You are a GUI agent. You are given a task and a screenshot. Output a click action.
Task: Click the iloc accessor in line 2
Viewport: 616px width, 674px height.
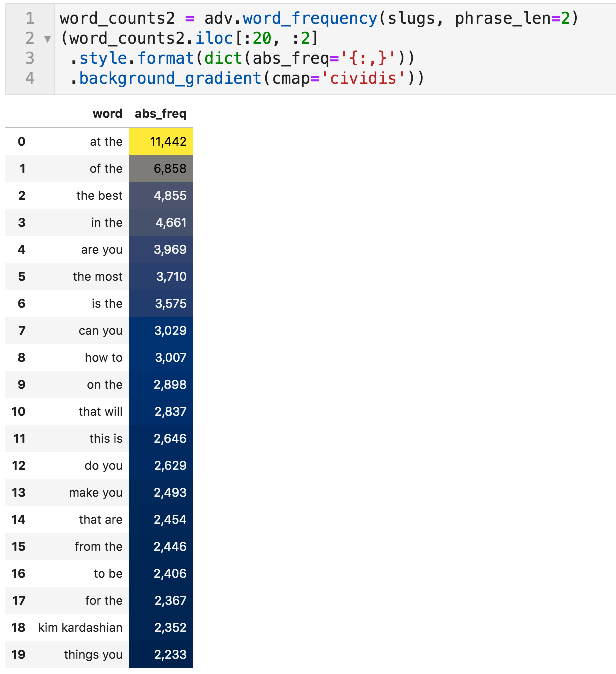click(214, 38)
